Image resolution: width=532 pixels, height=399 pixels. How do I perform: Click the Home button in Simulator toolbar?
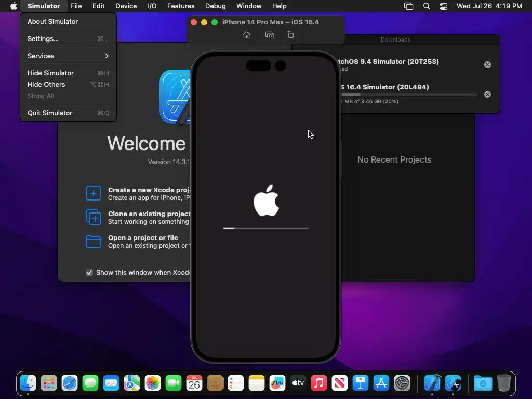(247, 35)
